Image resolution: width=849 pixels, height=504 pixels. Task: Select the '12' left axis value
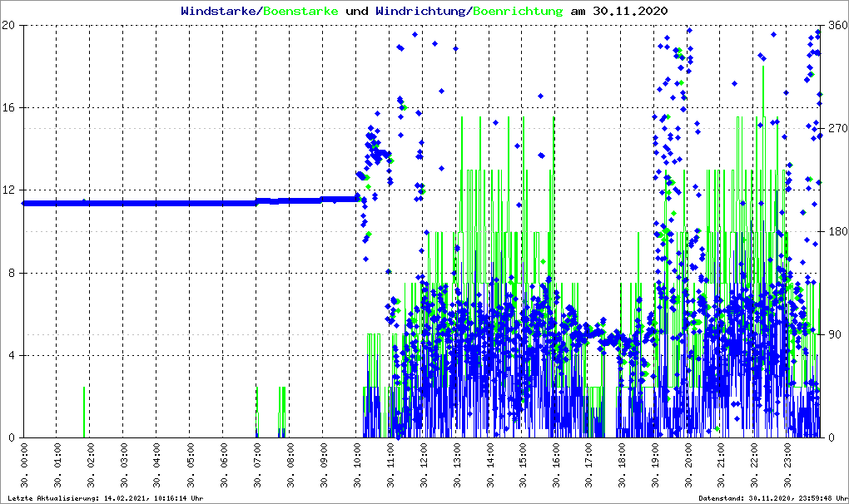(10, 190)
